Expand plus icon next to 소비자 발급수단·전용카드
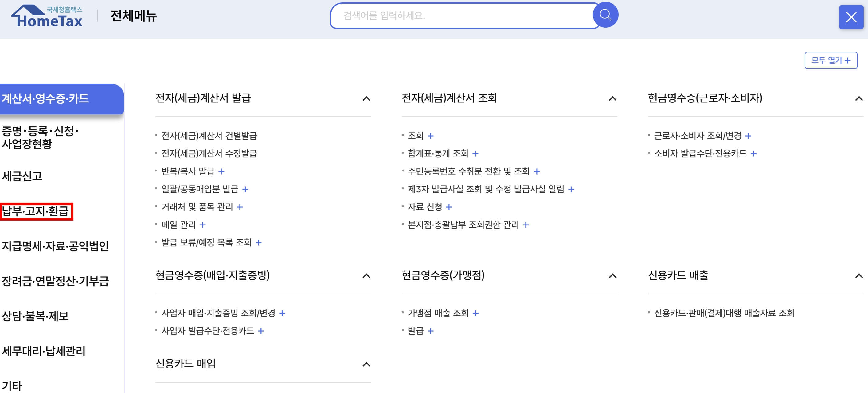 click(754, 154)
